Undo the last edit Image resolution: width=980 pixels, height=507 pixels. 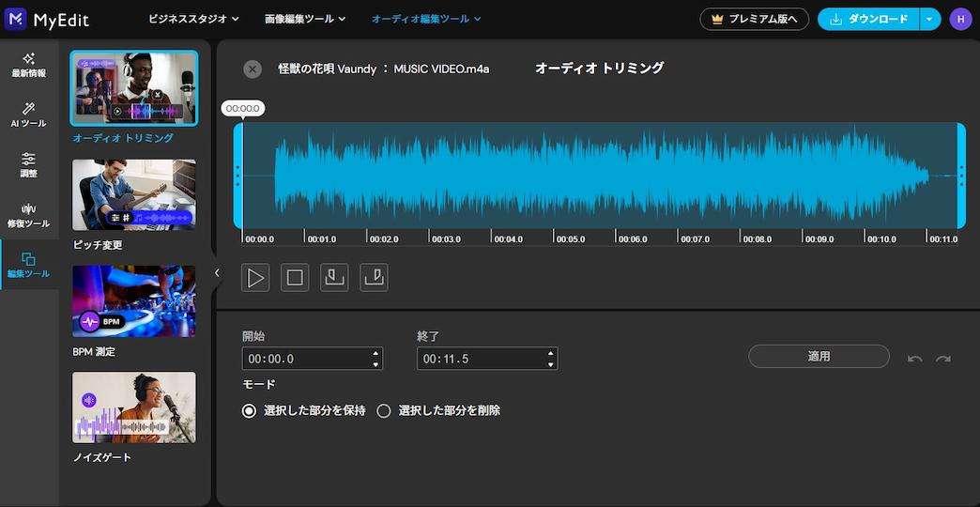[915, 359]
